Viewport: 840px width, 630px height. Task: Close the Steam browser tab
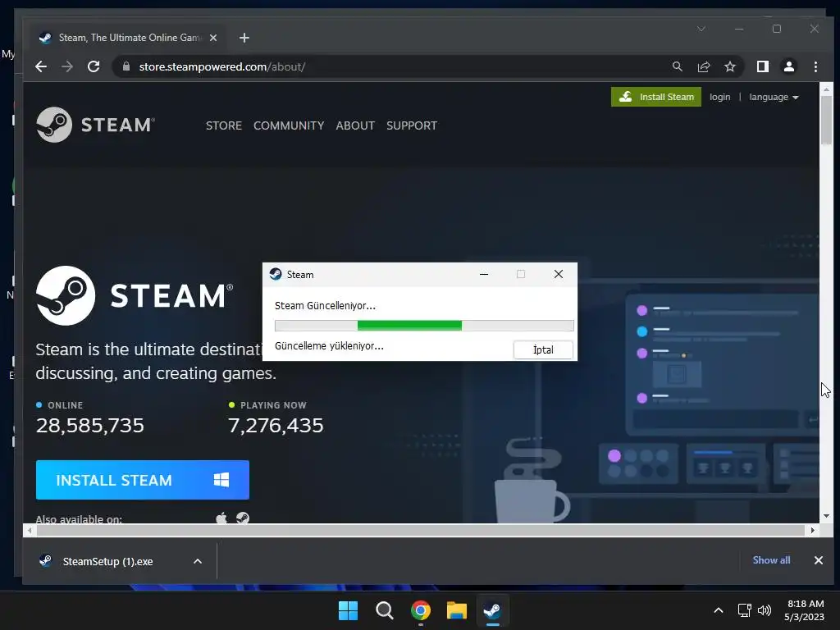[213, 38]
